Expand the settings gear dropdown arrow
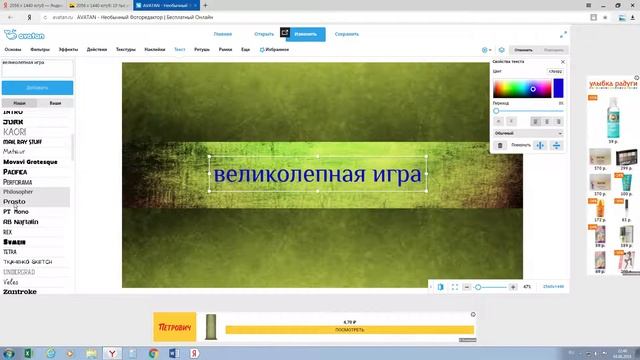 click(490, 50)
